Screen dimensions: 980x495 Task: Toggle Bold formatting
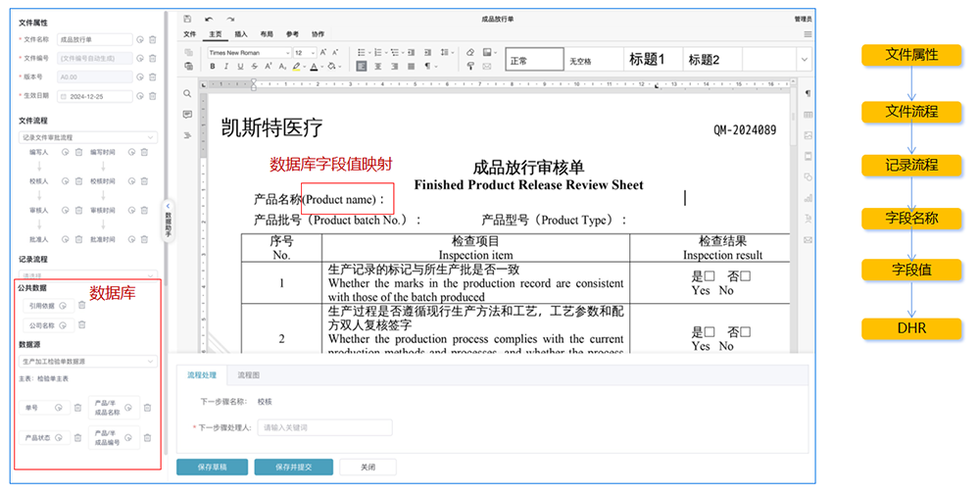pos(213,67)
